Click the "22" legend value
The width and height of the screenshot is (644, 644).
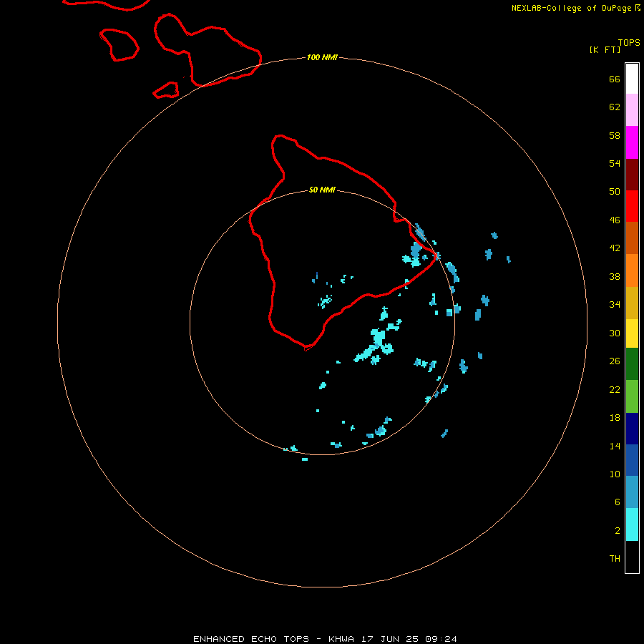click(x=615, y=390)
